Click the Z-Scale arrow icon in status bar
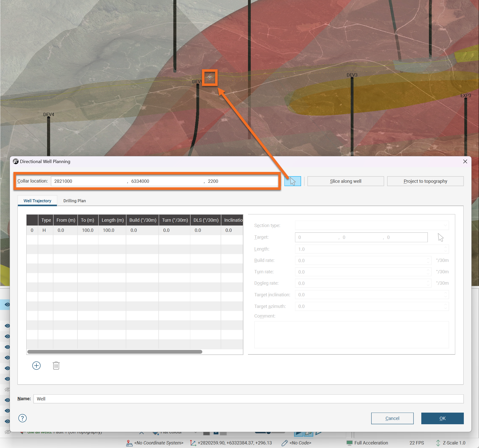The image size is (479, 448). (x=438, y=443)
